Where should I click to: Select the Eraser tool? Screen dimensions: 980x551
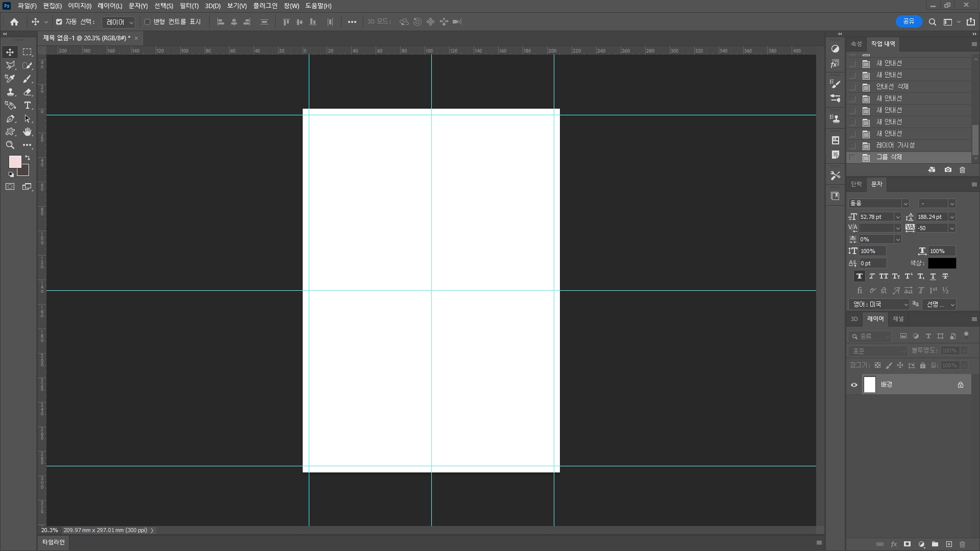click(28, 92)
